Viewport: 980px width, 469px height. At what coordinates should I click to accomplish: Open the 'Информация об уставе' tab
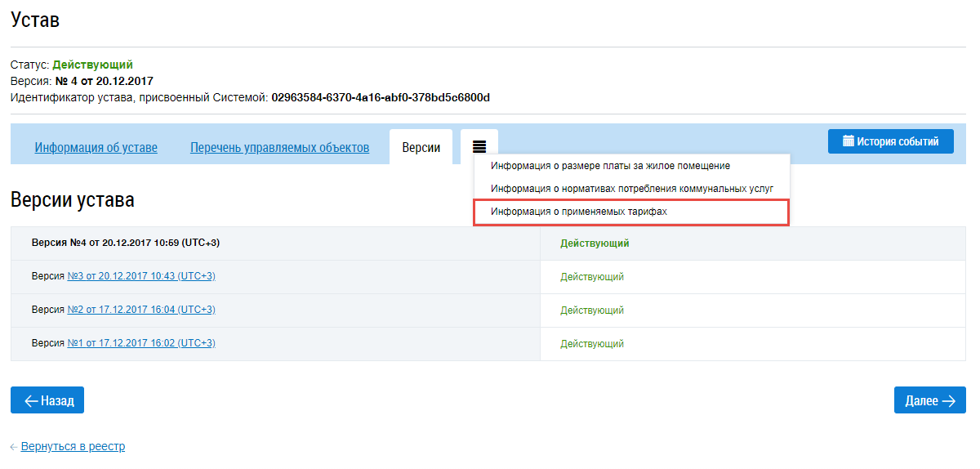[96, 148]
